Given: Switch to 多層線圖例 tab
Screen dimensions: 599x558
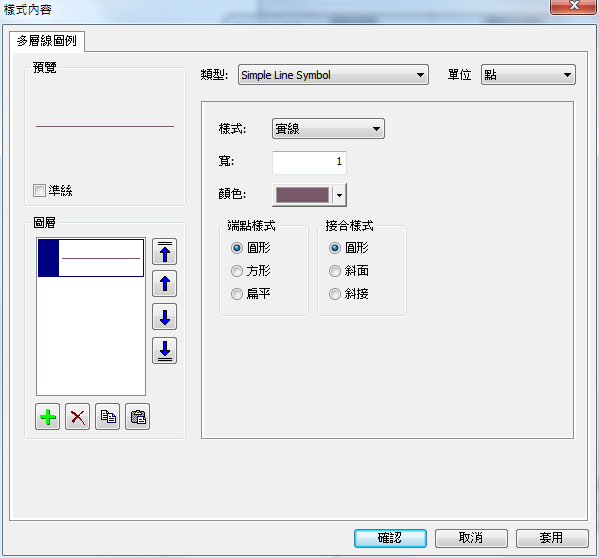Looking at the screenshot, I should [x=47, y=41].
